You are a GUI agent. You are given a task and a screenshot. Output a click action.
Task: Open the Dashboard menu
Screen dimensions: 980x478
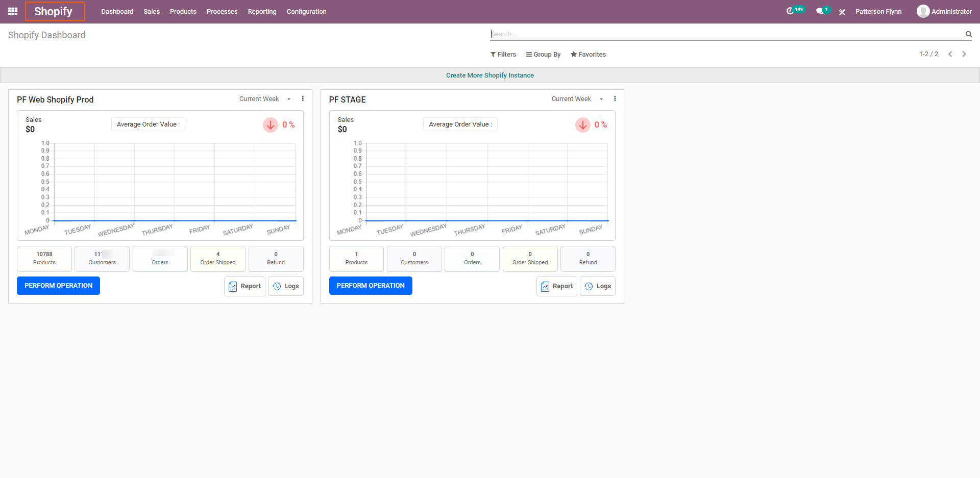117,11
